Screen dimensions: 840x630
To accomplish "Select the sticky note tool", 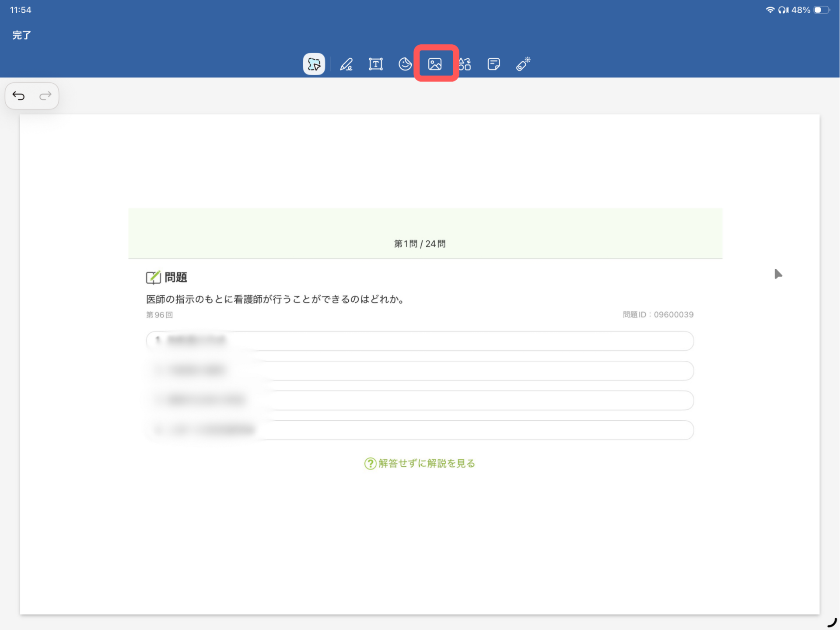I will [493, 64].
